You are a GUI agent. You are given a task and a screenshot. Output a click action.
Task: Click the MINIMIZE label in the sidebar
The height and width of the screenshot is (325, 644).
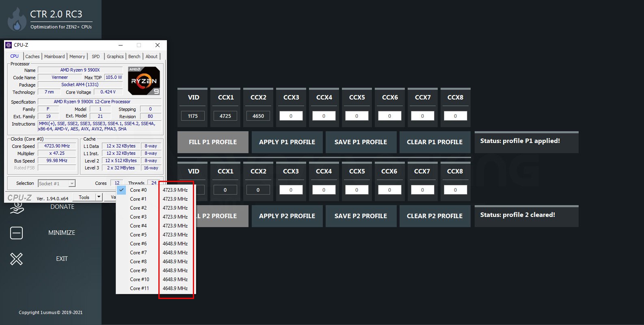62,233
